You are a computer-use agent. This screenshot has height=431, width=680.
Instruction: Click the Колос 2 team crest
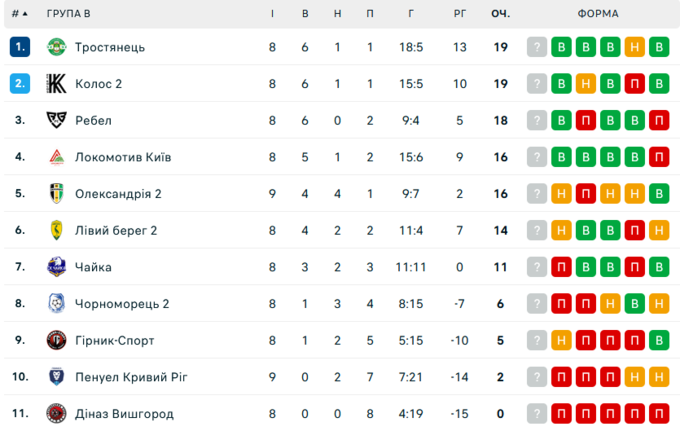tap(56, 84)
